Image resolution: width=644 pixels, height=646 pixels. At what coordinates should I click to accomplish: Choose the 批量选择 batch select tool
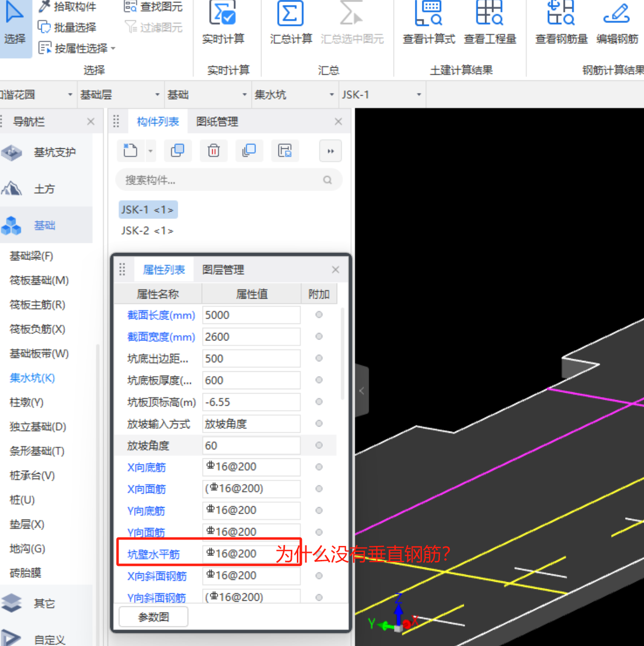[x=68, y=27]
